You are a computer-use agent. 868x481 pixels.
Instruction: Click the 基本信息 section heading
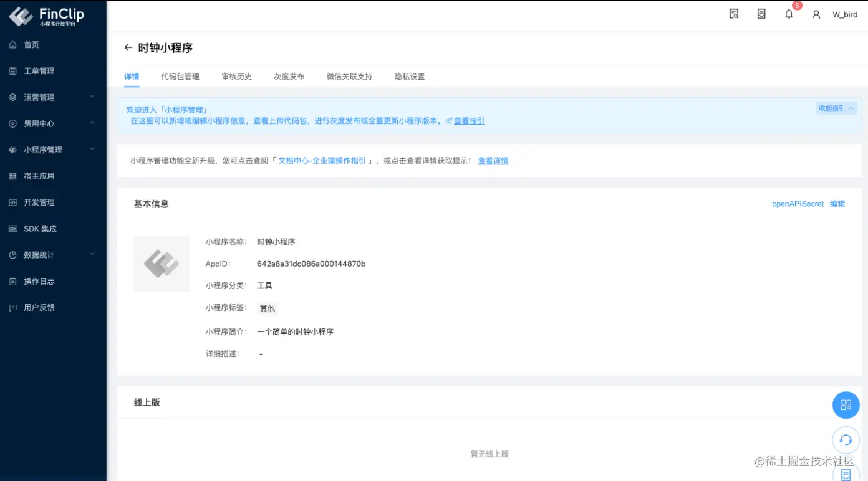(152, 204)
